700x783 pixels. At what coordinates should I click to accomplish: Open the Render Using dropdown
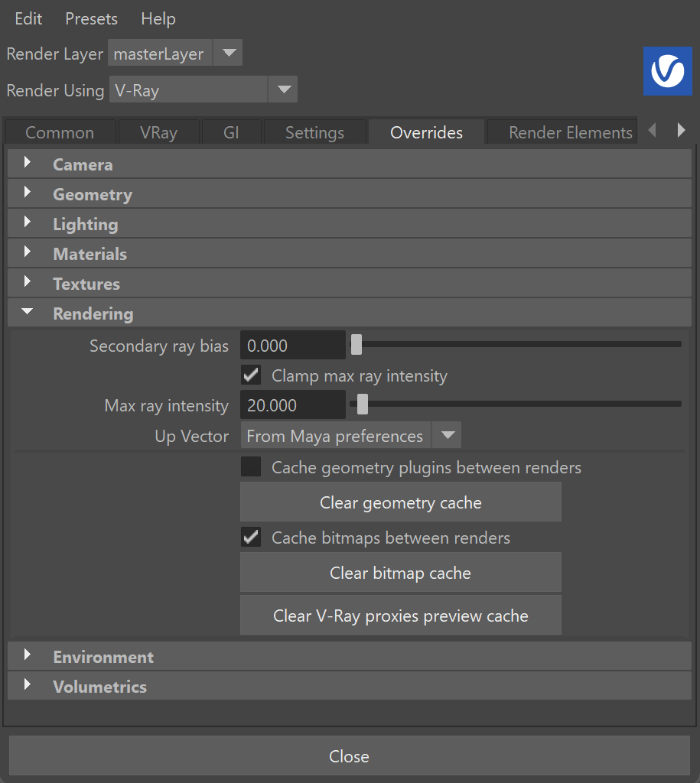tap(203, 89)
